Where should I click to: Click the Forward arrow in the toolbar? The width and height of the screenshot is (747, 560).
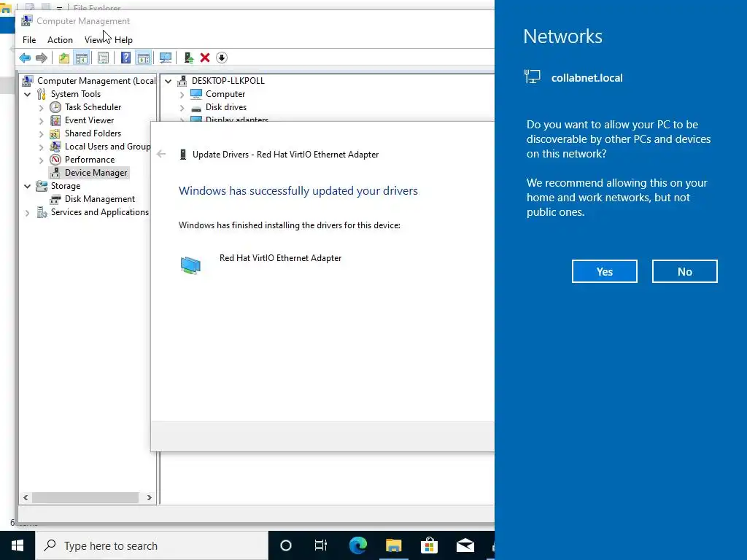pyautogui.click(x=42, y=58)
